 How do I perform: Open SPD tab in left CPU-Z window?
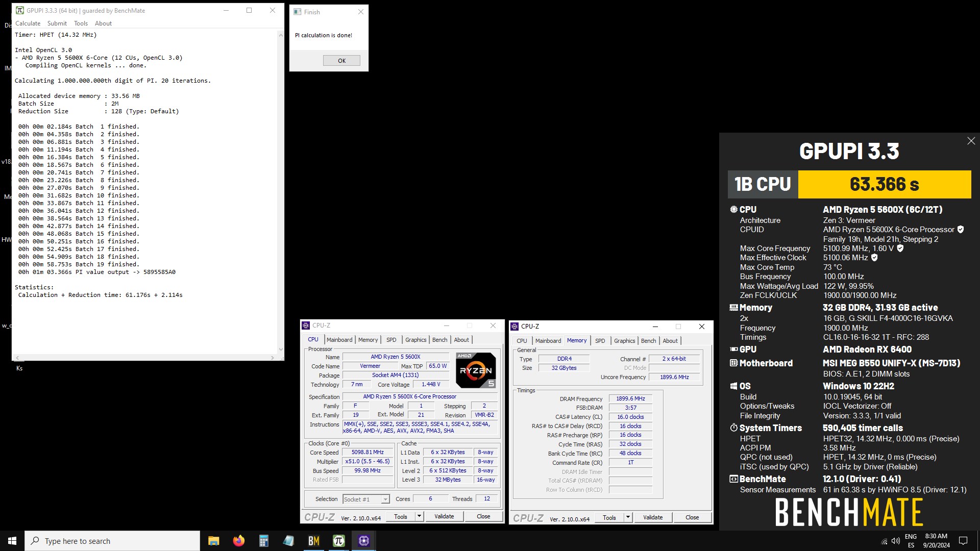[391, 340]
